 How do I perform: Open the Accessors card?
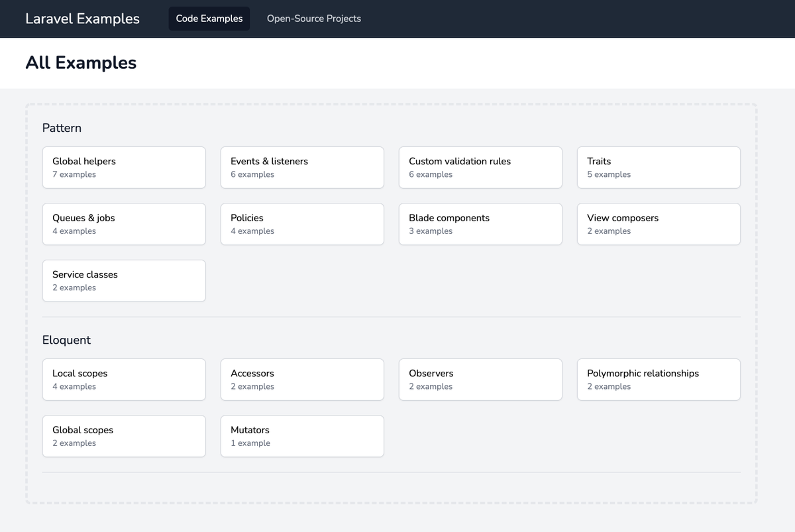pyautogui.click(x=302, y=380)
